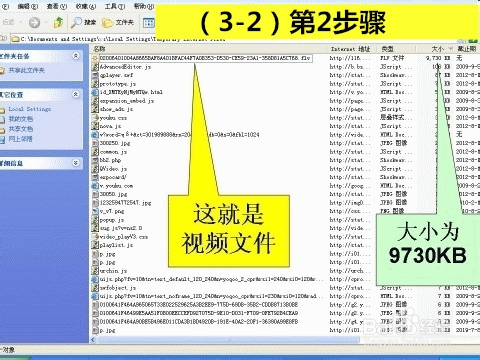Select the .flv video file icon
The image size is (480, 360).
click(95, 58)
